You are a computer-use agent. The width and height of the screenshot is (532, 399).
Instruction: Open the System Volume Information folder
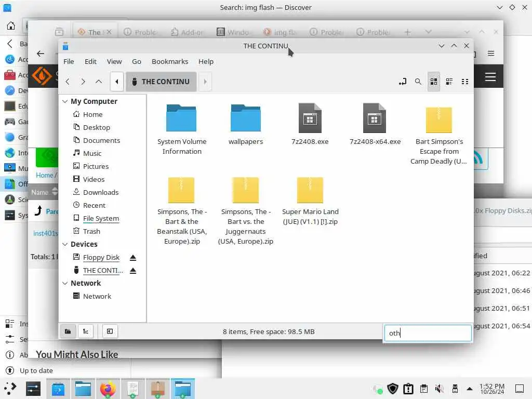181,129
